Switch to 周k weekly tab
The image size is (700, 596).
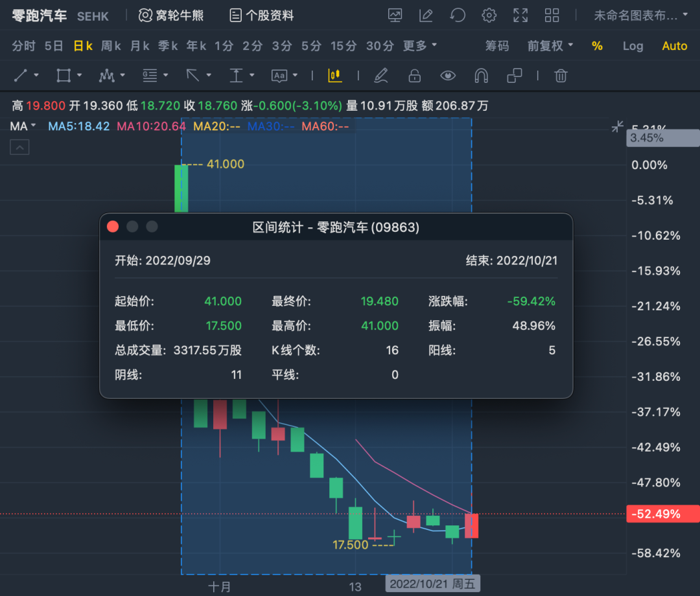[x=111, y=45]
